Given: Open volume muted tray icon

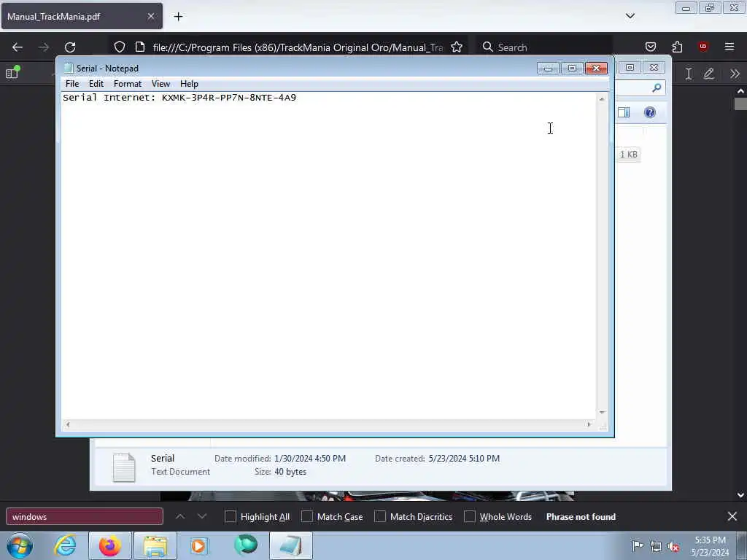Looking at the screenshot, I should coord(673,546).
